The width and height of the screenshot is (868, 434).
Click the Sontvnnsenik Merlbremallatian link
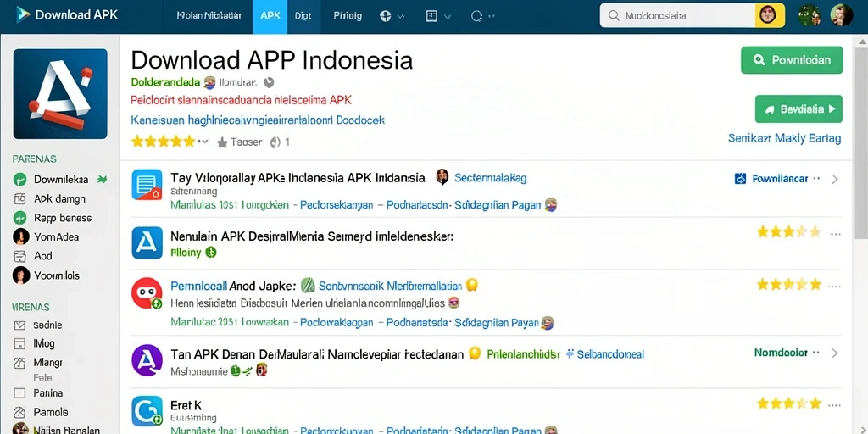[391, 286]
